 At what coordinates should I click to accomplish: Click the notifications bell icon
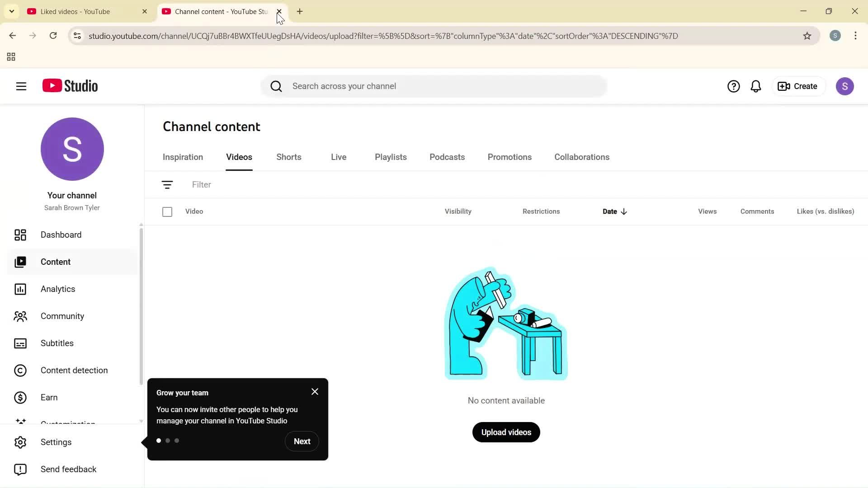(756, 86)
